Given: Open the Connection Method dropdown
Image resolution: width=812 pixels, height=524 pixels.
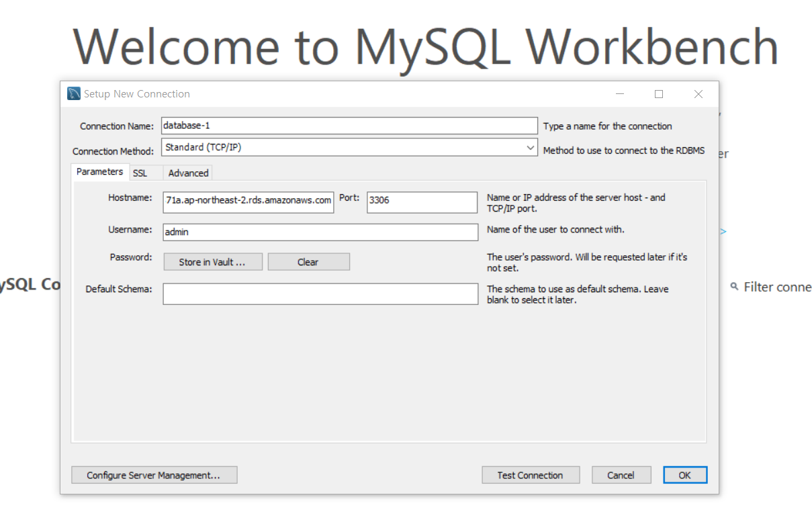Looking at the screenshot, I should pos(349,147).
